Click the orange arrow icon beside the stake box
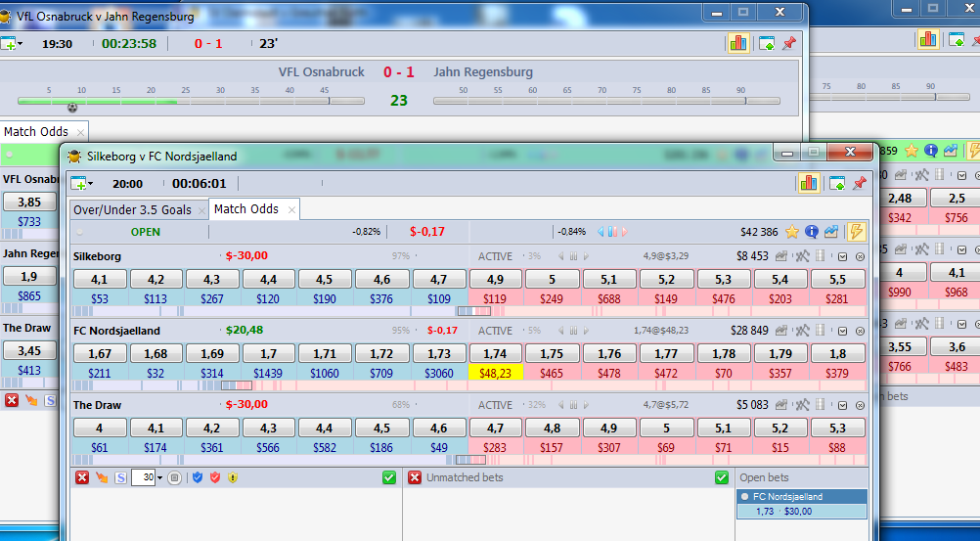 (102, 477)
